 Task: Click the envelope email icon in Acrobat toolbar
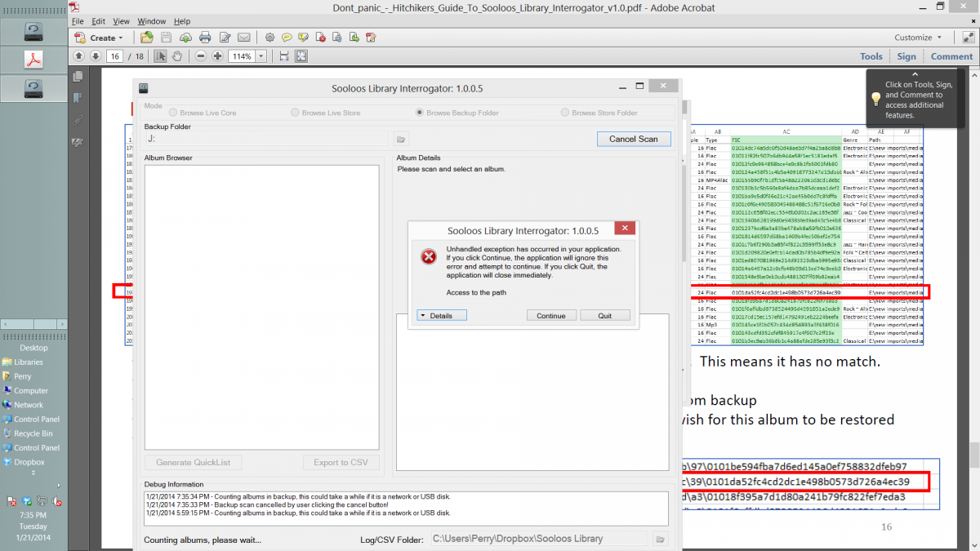(244, 38)
